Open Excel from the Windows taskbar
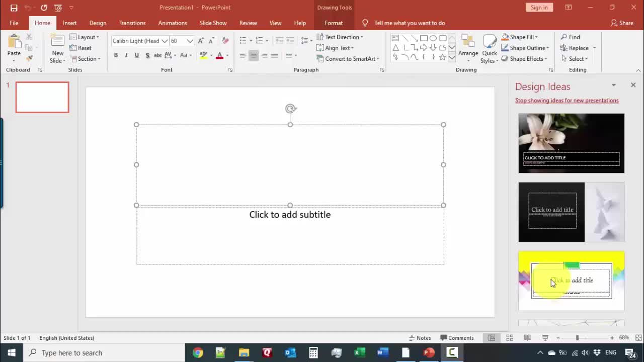This screenshot has width=644, height=362. click(359, 352)
